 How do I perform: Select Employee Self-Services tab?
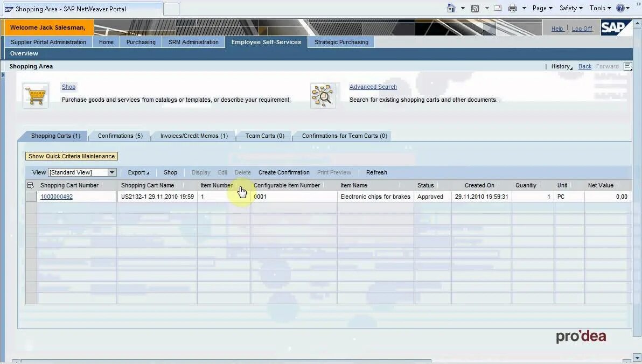[x=266, y=42]
